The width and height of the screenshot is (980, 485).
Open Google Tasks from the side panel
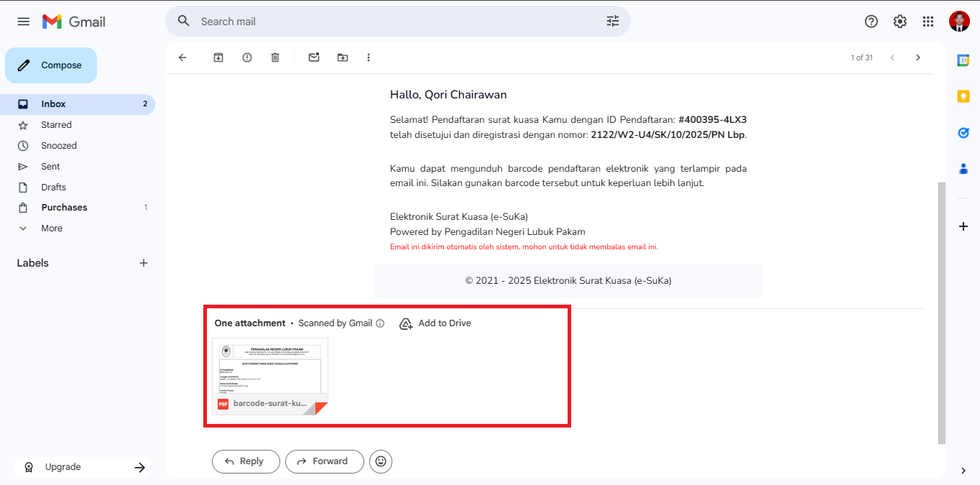point(963,133)
